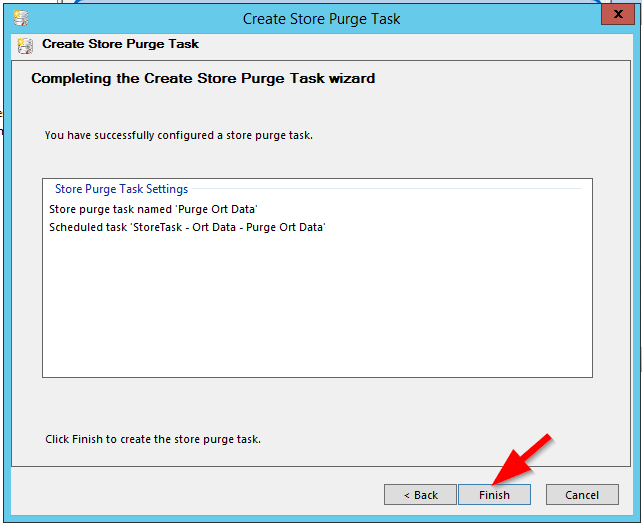Image resolution: width=642 pixels, height=523 pixels.
Task: Go back with the < Back button
Action: (420, 495)
